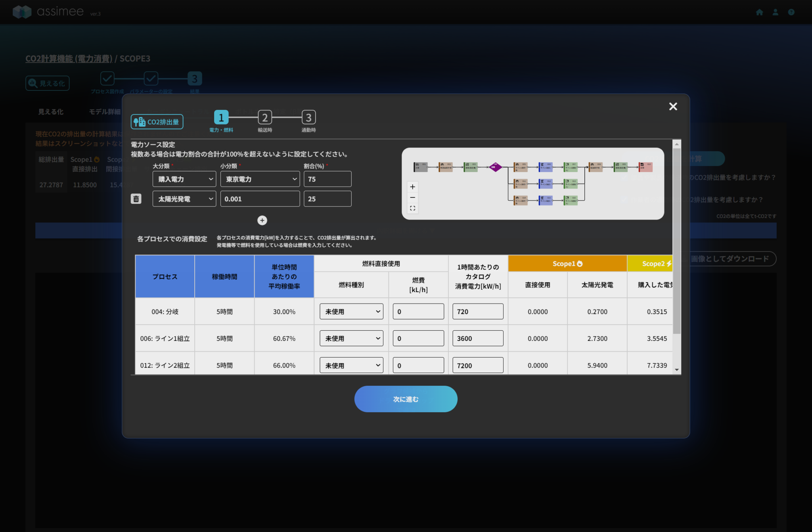Add a new power source with plus icon

tap(262, 220)
